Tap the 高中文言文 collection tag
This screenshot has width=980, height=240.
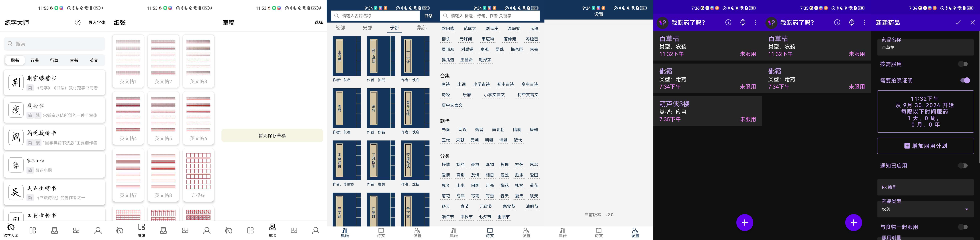(452, 105)
